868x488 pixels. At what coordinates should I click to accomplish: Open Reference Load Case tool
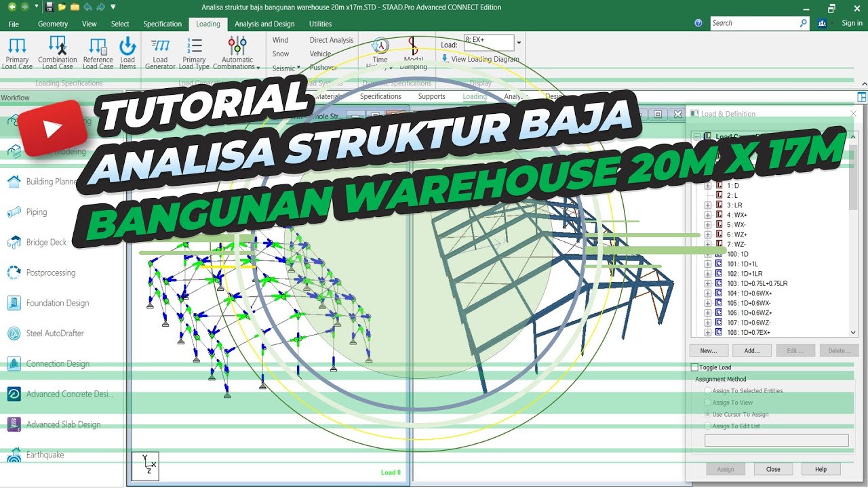(98, 54)
